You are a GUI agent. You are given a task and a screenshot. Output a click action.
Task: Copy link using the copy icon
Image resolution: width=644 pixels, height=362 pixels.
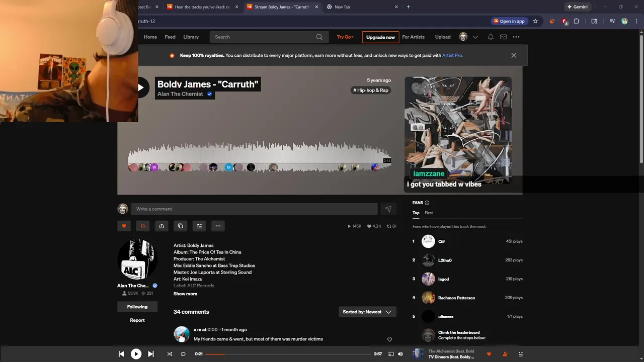tap(181, 226)
